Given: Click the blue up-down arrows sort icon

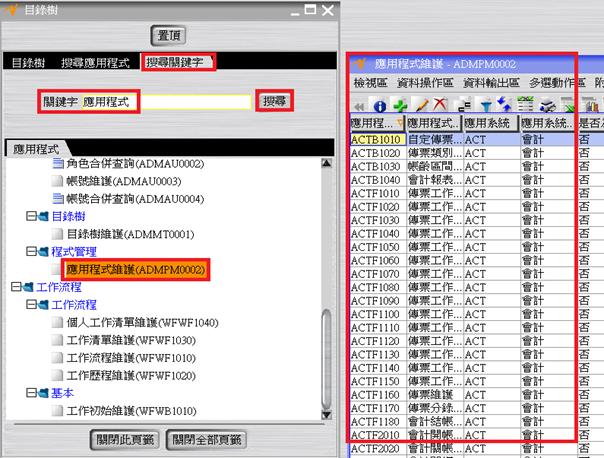Looking at the screenshot, I should click(x=504, y=104).
